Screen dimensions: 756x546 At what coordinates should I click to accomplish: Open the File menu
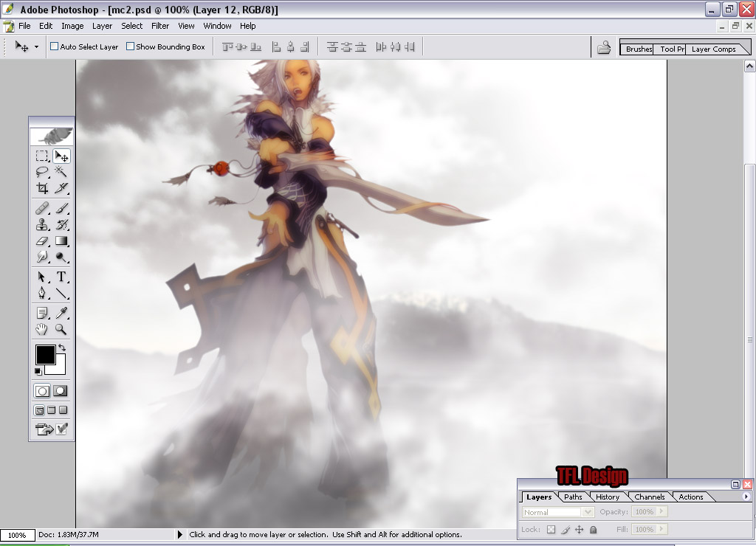[x=24, y=26]
